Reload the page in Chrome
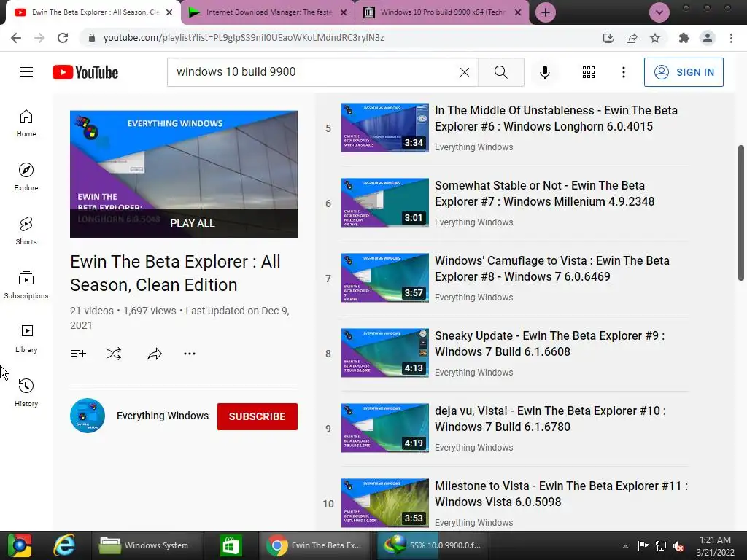The image size is (747, 560). [63, 38]
